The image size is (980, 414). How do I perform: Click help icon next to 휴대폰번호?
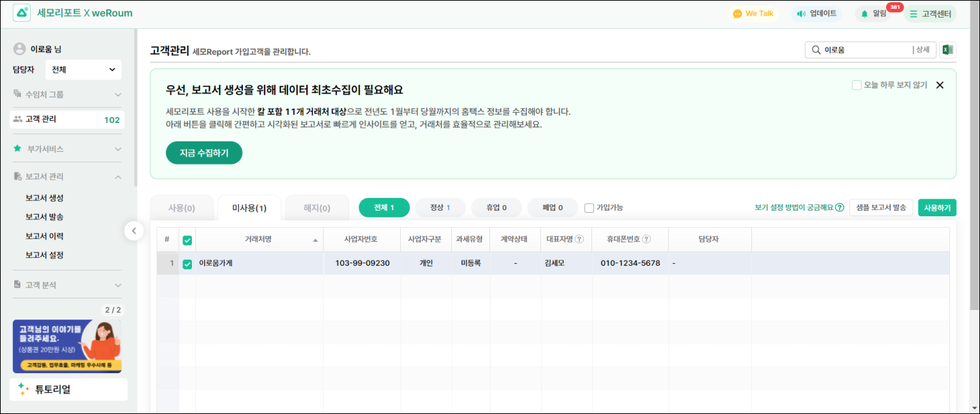[x=647, y=239]
